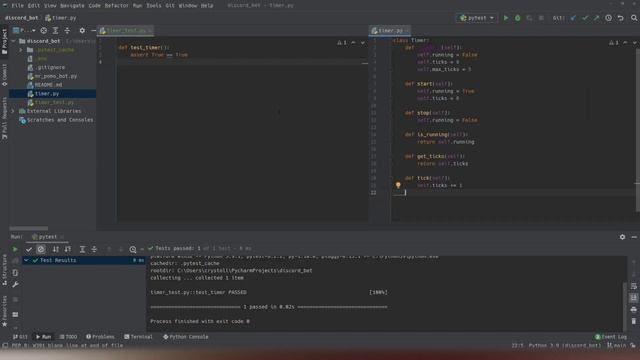Select mr_pomo_bot.py in project tree
Screen dimensions: 640x360
coord(52,76)
